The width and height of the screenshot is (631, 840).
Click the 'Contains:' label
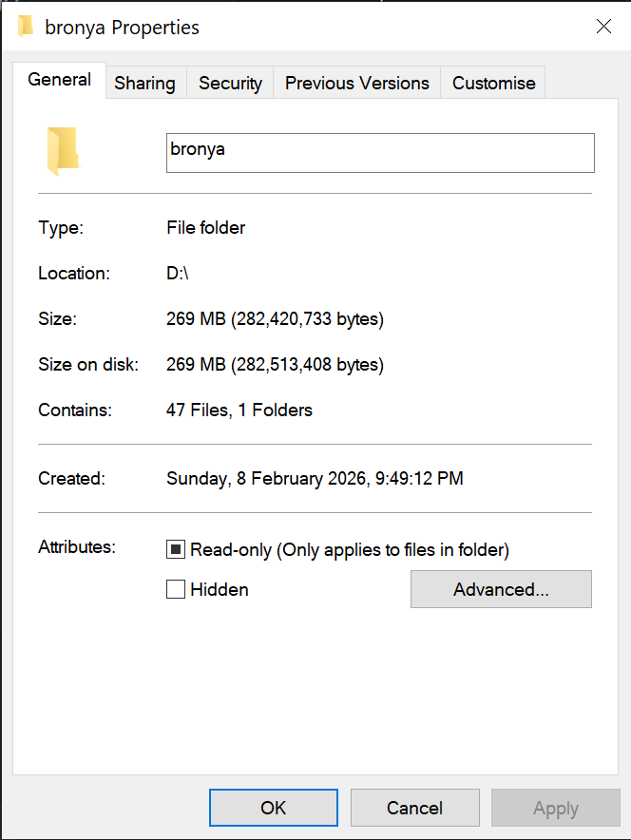pyautogui.click(x=75, y=410)
